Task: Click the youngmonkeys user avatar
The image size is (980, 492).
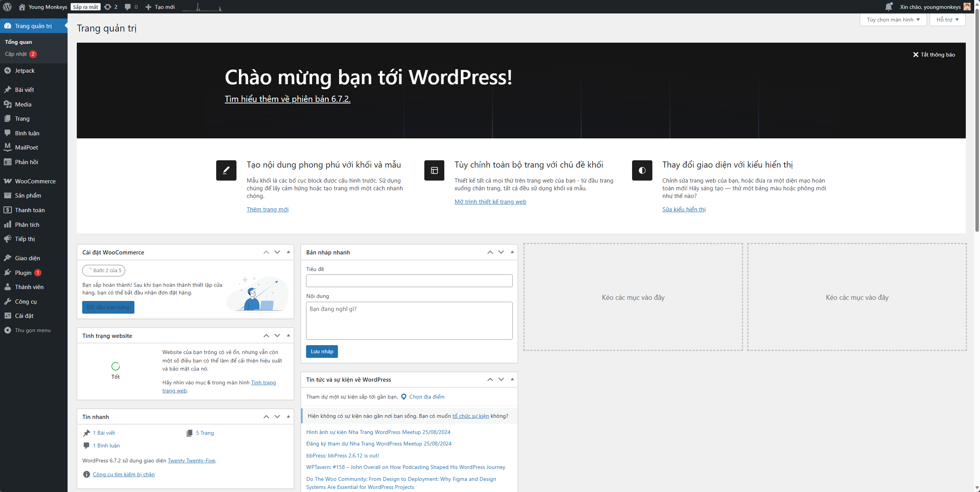Action: [x=967, y=7]
